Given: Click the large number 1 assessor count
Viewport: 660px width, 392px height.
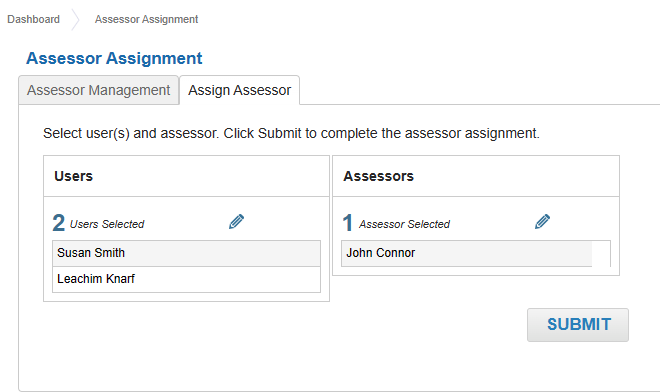Looking at the screenshot, I should tap(348, 223).
